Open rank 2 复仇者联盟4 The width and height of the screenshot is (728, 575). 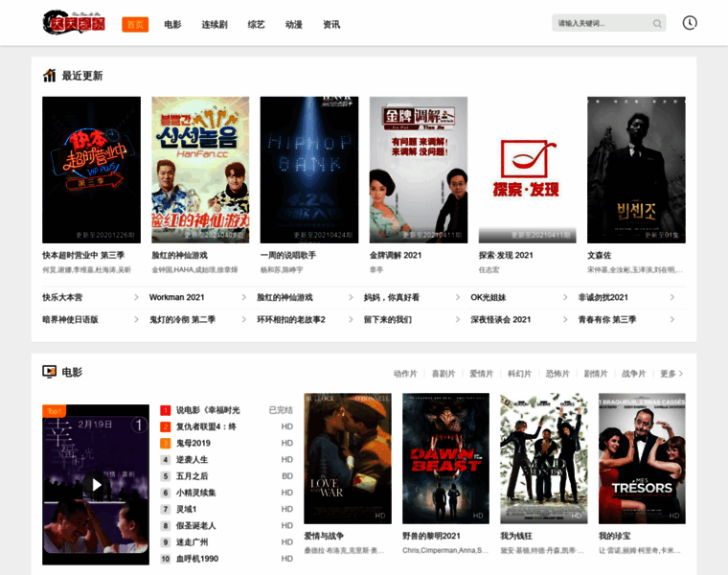[x=206, y=426]
